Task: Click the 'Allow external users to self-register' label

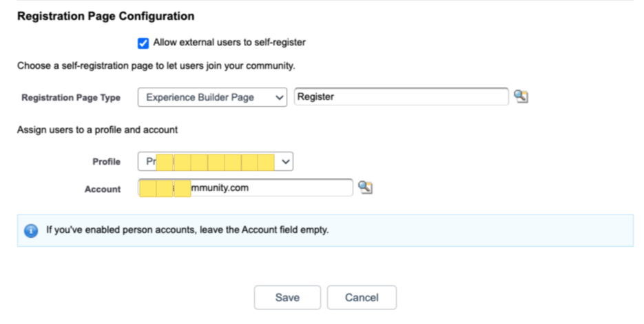Action: point(229,43)
